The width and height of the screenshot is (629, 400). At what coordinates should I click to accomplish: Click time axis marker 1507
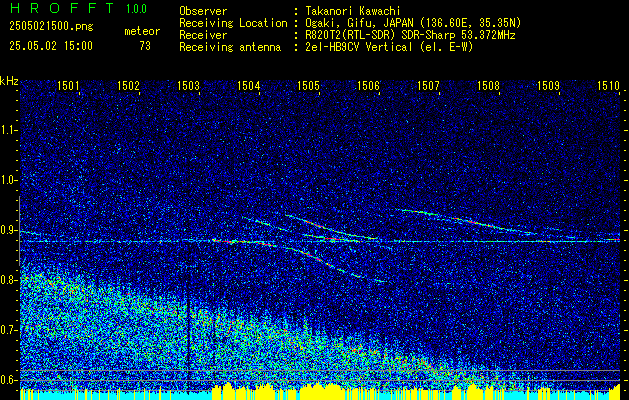coord(428,85)
